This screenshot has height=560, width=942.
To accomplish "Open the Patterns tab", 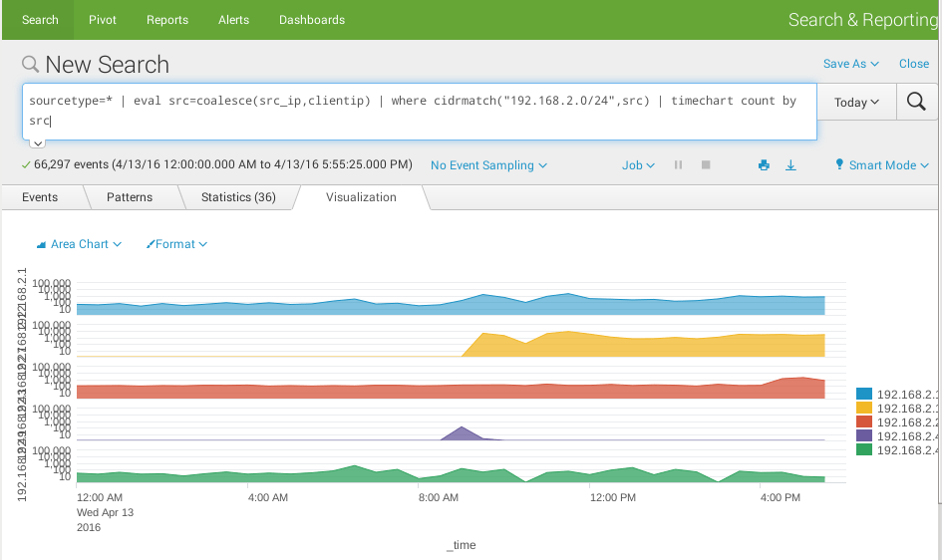I will (x=130, y=197).
